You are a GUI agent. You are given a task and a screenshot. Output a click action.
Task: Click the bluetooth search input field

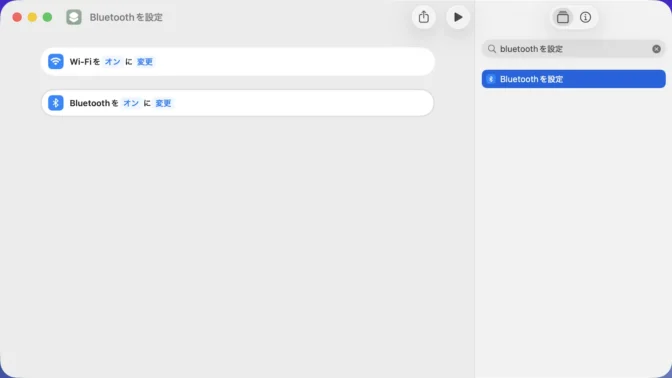[573, 49]
